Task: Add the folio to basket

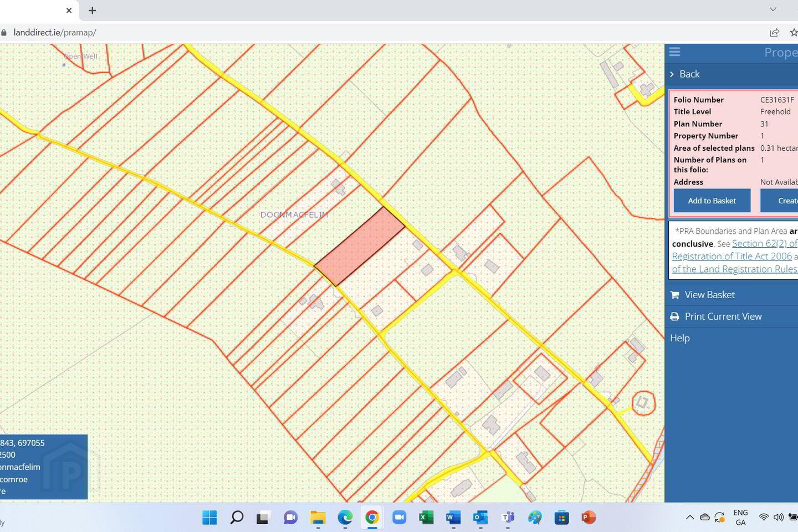Action: click(x=712, y=201)
